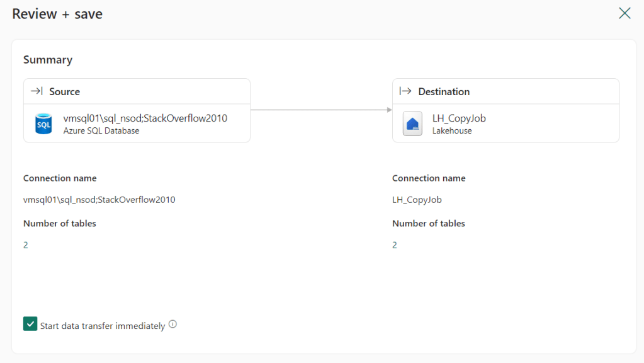Click the arrow connecting Source to Destination
Screen dimensions: 644x363
point(321,110)
